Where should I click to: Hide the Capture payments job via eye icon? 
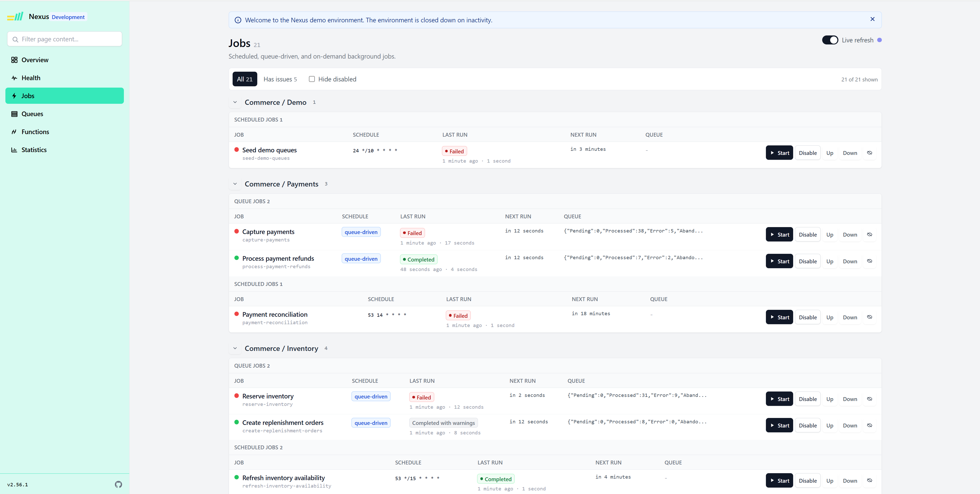(869, 234)
